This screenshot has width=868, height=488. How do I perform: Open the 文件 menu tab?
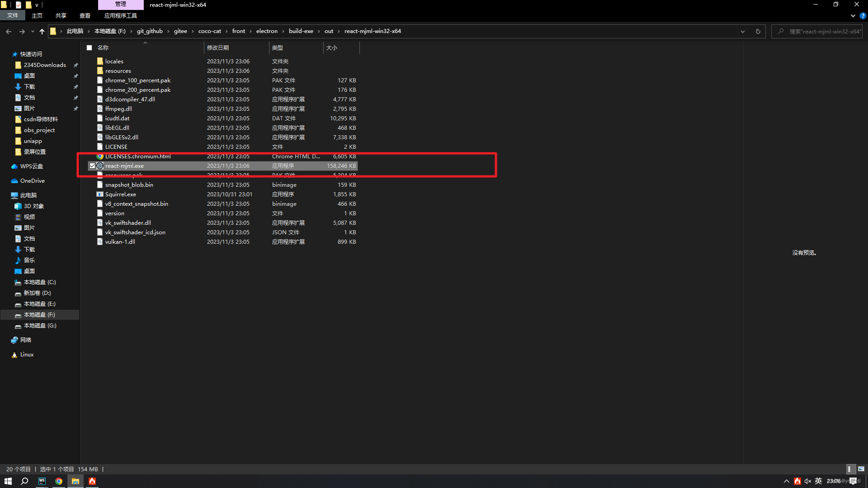(13, 15)
